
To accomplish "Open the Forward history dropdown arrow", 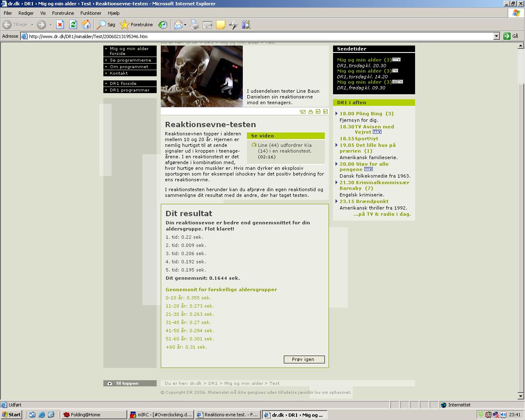I will [x=50, y=25].
